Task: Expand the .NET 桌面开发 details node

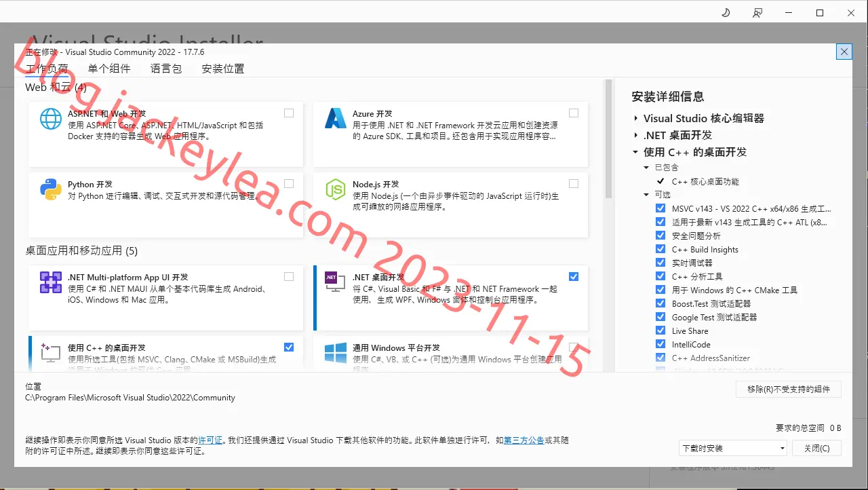Action: 636,135
